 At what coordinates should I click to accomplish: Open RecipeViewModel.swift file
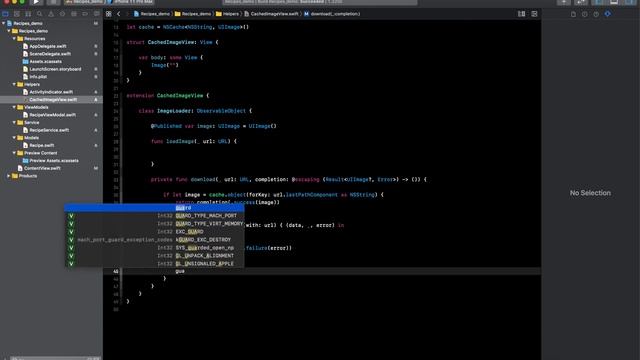[52, 115]
